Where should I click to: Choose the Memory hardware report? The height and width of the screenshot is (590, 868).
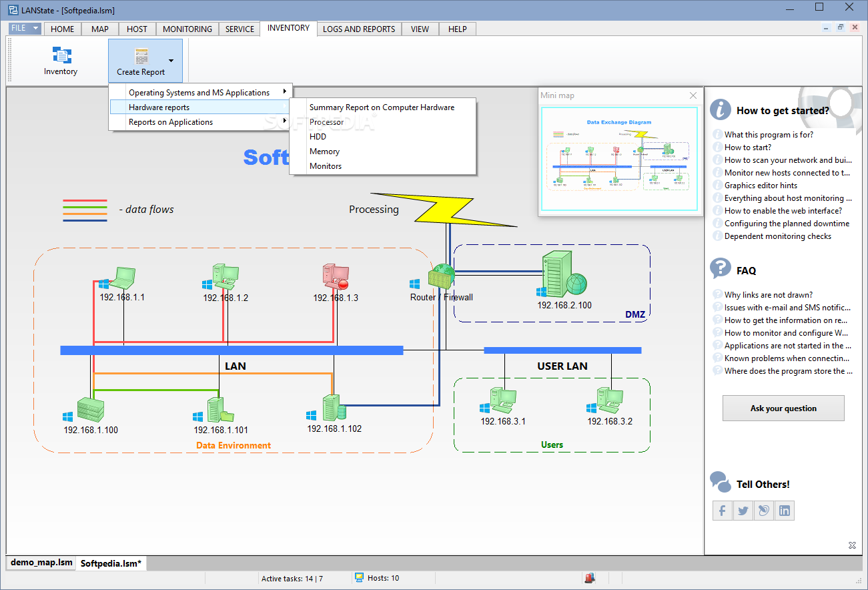coord(382,152)
